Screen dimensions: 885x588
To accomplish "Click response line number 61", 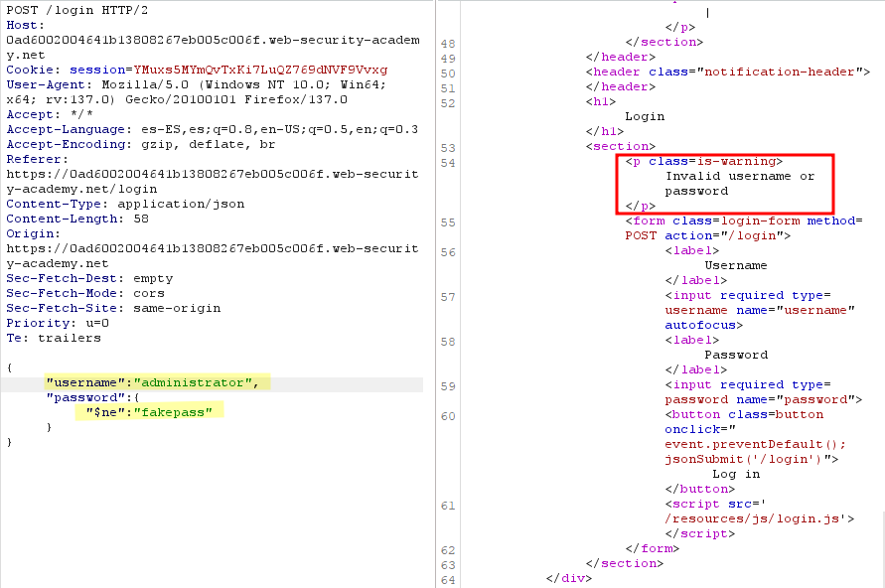I will 448,506.
